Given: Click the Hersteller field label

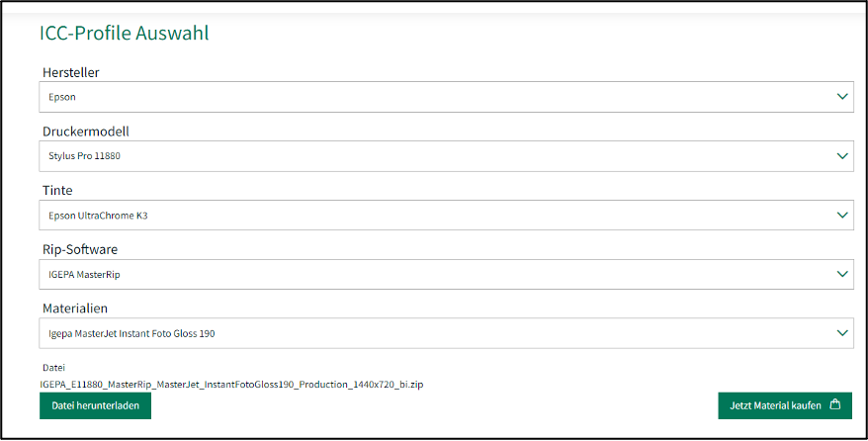Looking at the screenshot, I should pyautogui.click(x=70, y=72).
